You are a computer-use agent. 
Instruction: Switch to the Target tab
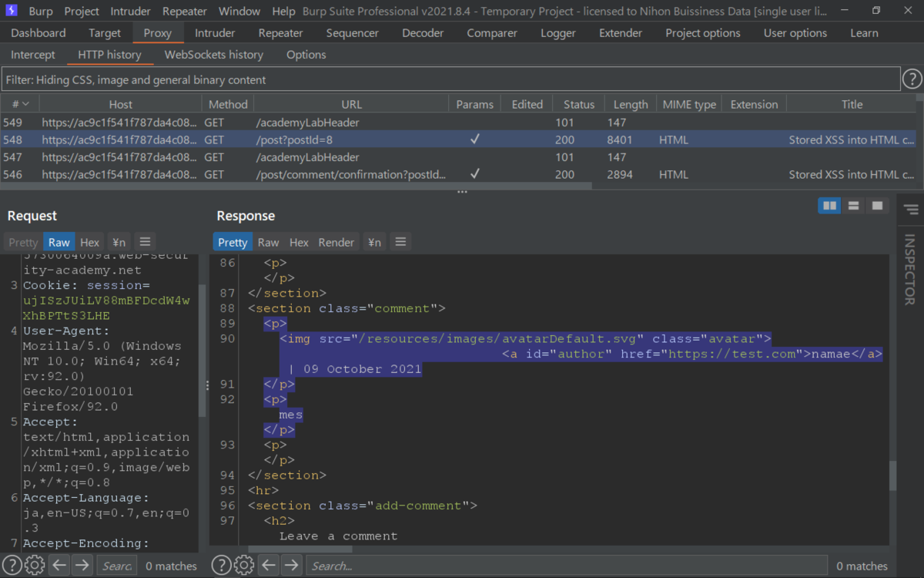(105, 33)
